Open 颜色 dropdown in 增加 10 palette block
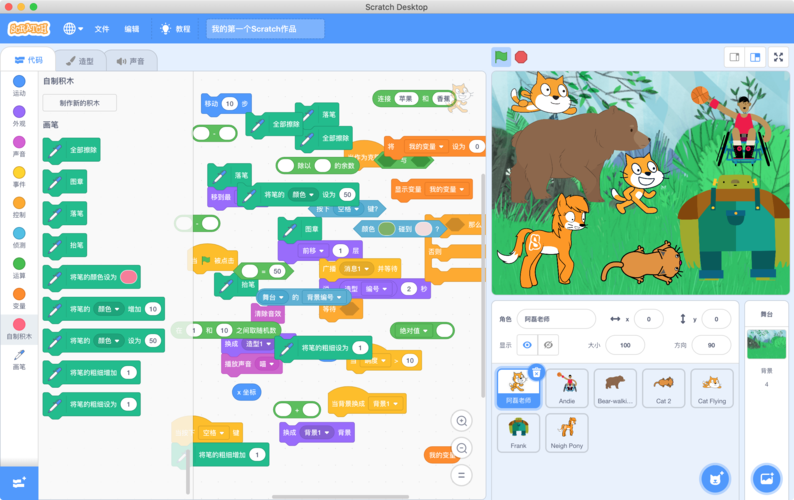 coord(108,309)
